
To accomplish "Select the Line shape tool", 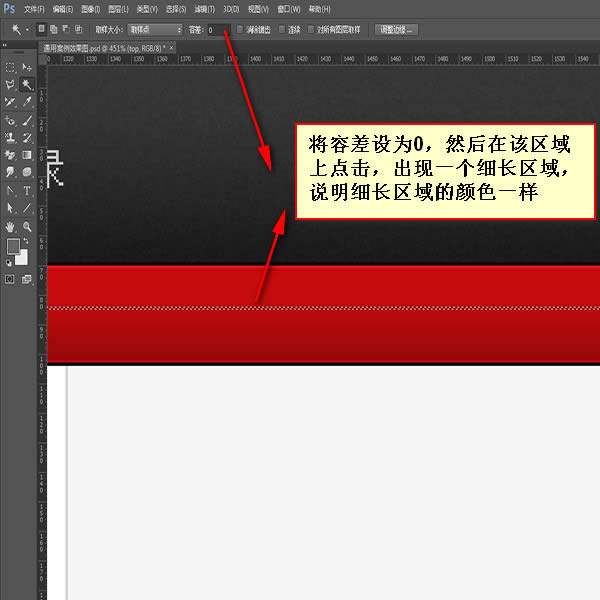I will pos(27,208).
